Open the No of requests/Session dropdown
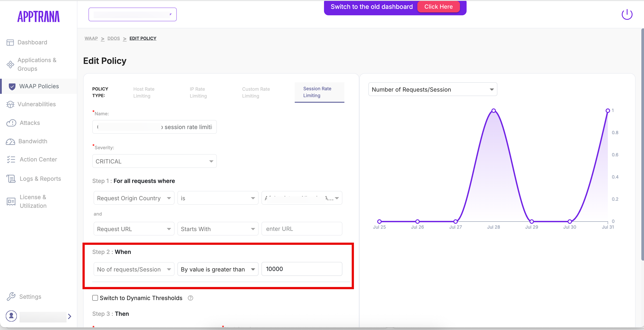 pos(134,269)
